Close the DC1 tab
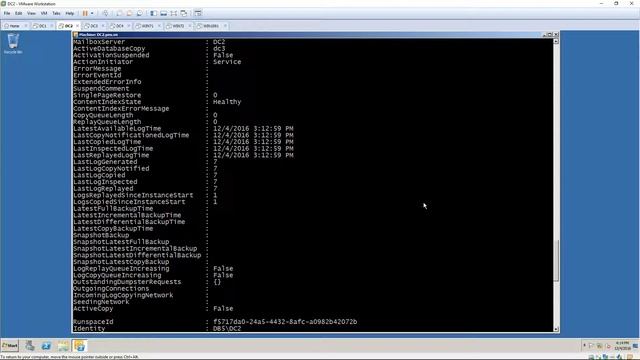Image resolution: width=640 pixels, height=360 pixels. 51,26
